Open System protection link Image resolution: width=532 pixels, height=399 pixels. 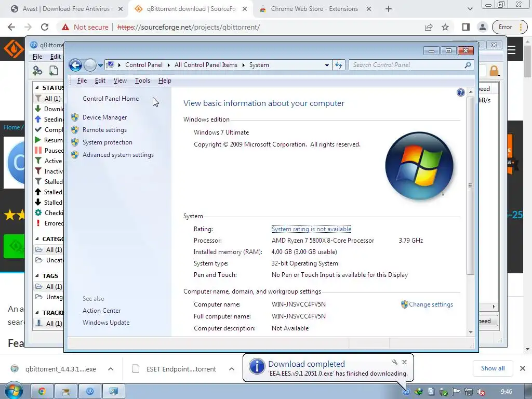tap(107, 142)
